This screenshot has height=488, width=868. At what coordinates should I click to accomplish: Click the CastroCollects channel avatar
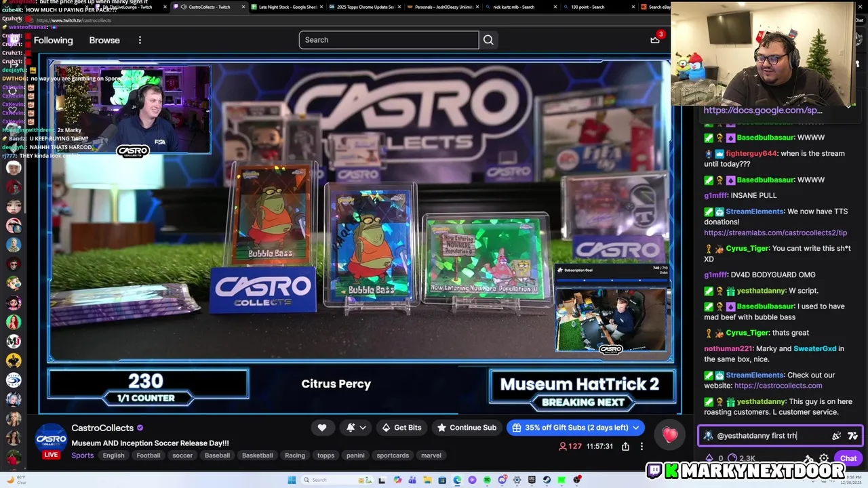click(x=52, y=441)
